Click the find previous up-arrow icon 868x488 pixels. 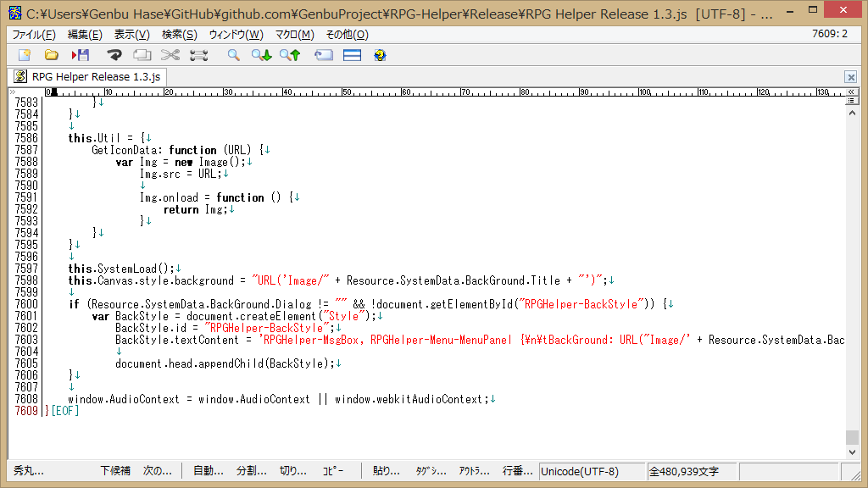coord(290,55)
